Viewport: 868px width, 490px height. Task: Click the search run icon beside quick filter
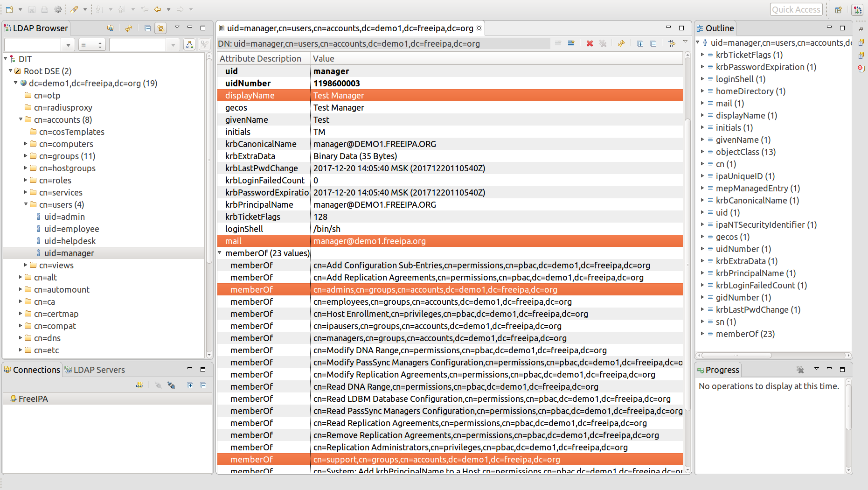189,44
